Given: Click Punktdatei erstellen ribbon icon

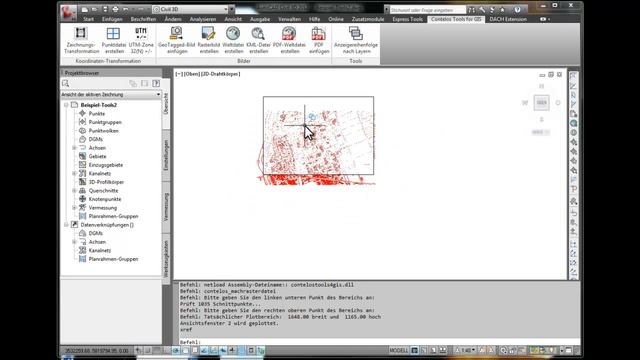Looking at the screenshot, I should point(113,40).
